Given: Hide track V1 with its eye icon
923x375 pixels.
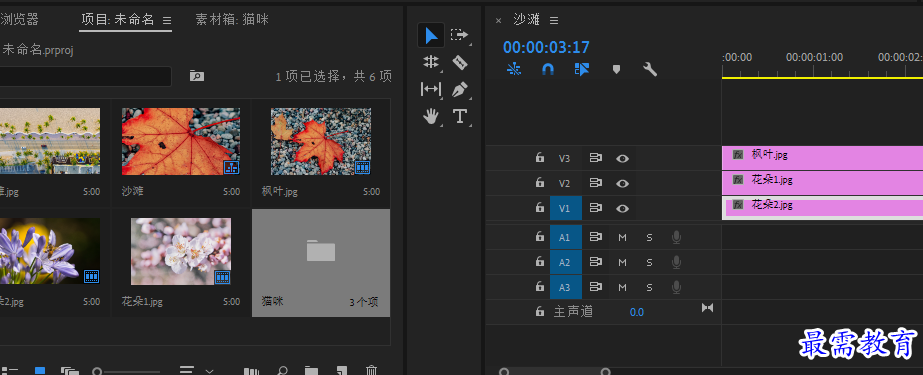Looking at the screenshot, I should click(x=622, y=208).
